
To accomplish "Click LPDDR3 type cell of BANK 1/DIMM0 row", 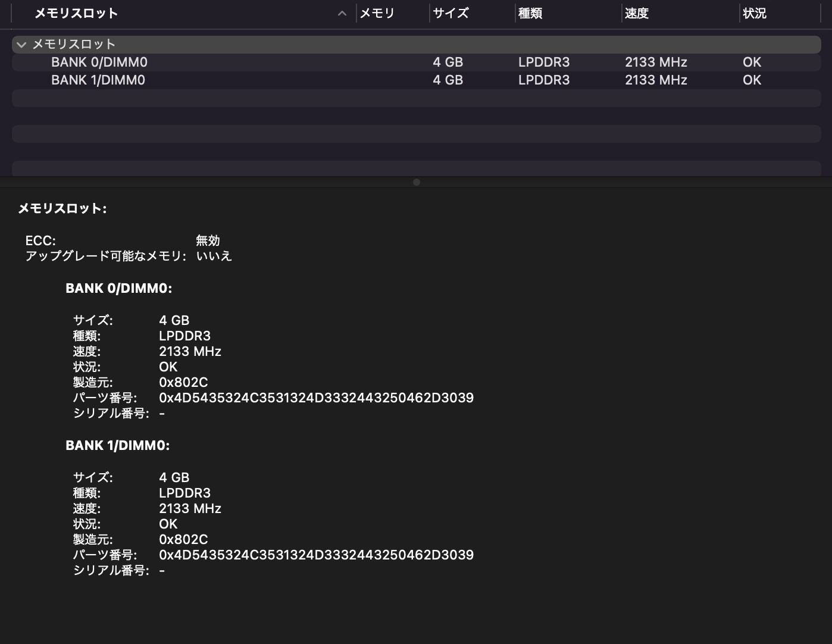I will 543,80.
